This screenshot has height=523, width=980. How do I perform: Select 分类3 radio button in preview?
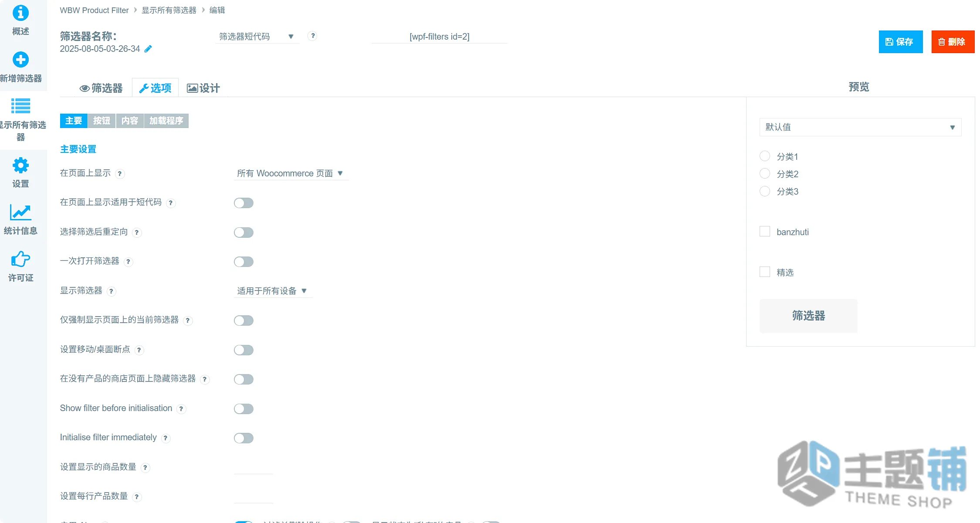[765, 191]
